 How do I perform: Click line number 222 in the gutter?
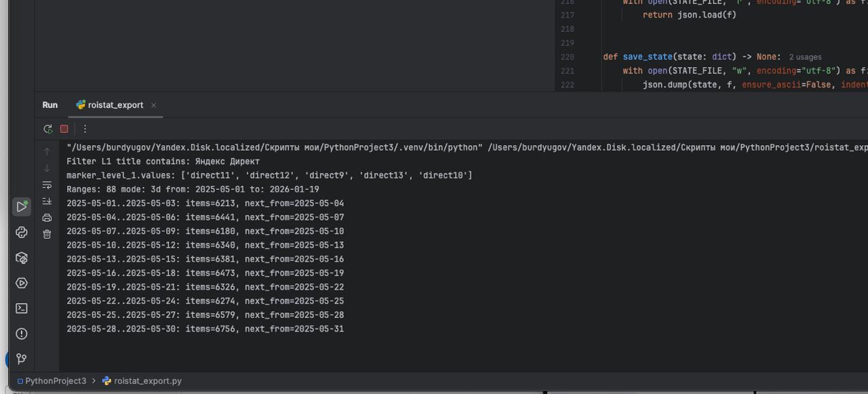coord(568,85)
